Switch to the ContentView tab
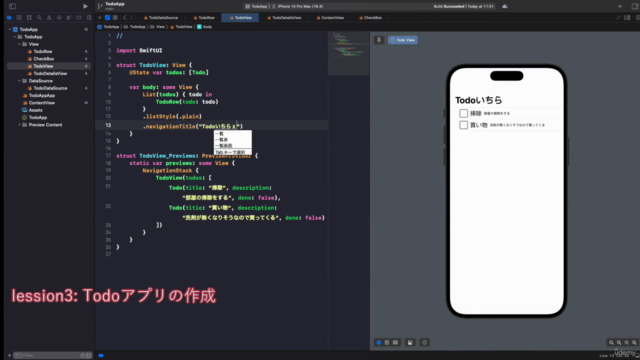Image resolution: width=640 pixels, height=360 pixels. tap(330, 18)
